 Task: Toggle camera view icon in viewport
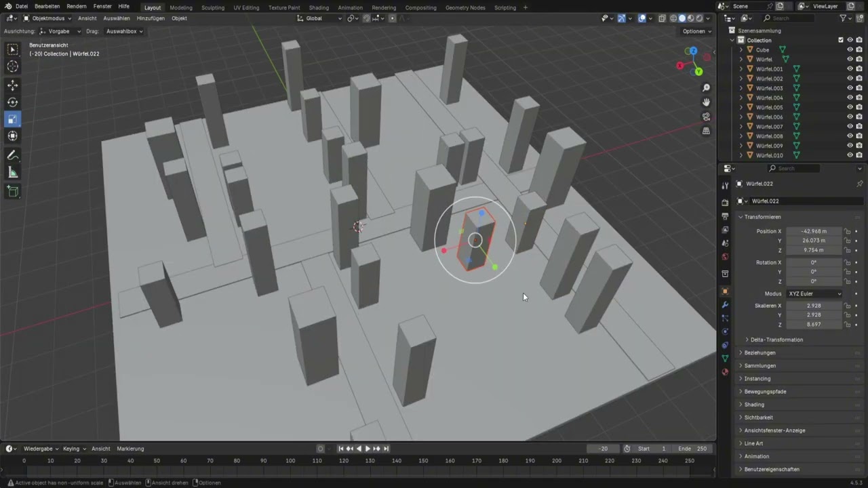pyautogui.click(x=706, y=117)
